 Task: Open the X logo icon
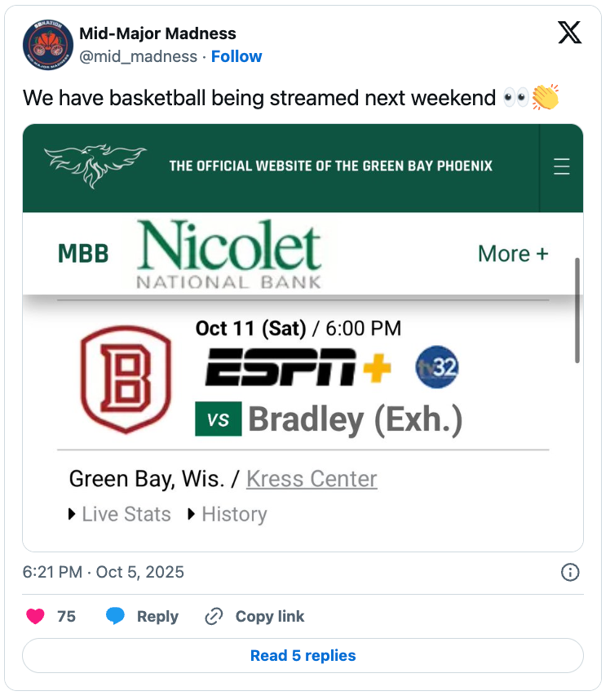(570, 33)
